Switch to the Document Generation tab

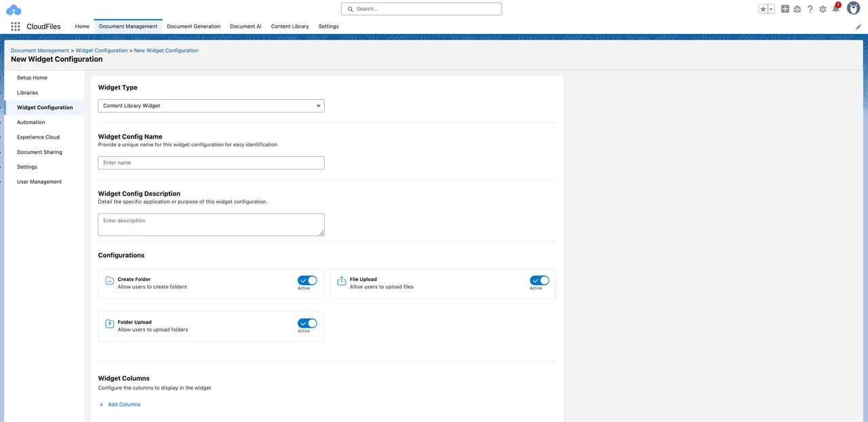[x=193, y=26]
